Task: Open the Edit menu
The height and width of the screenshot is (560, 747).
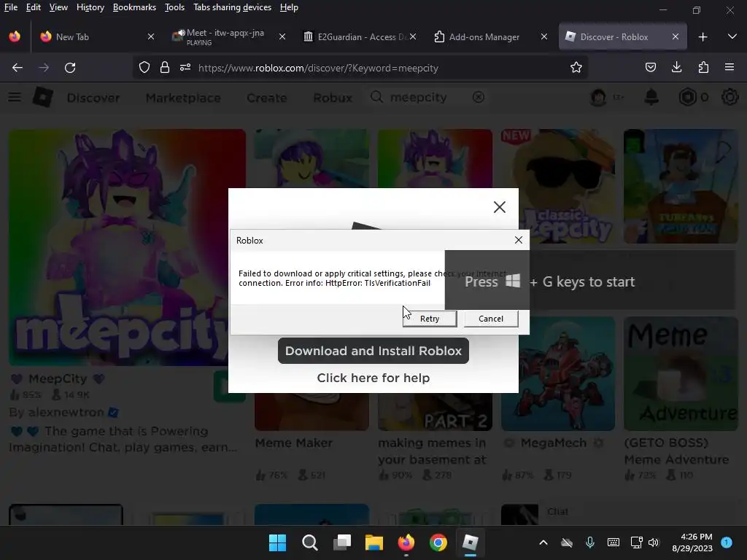Action: [x=33, y=7]
